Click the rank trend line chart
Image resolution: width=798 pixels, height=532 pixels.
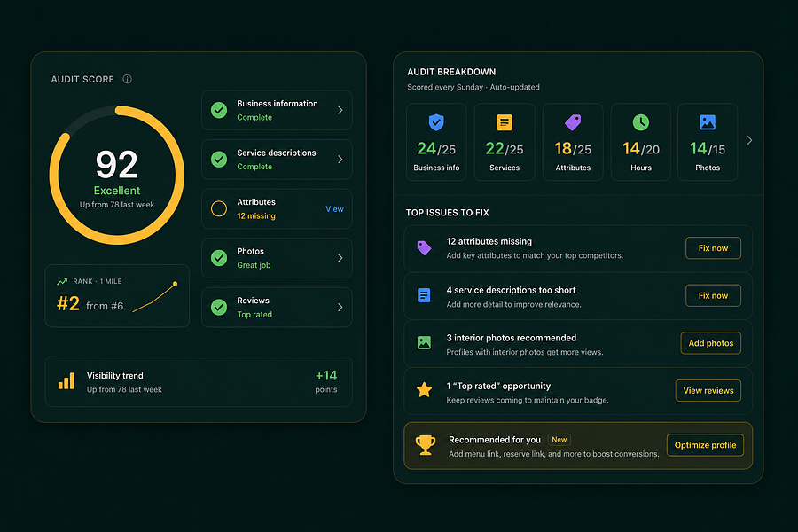coord(154,298)
